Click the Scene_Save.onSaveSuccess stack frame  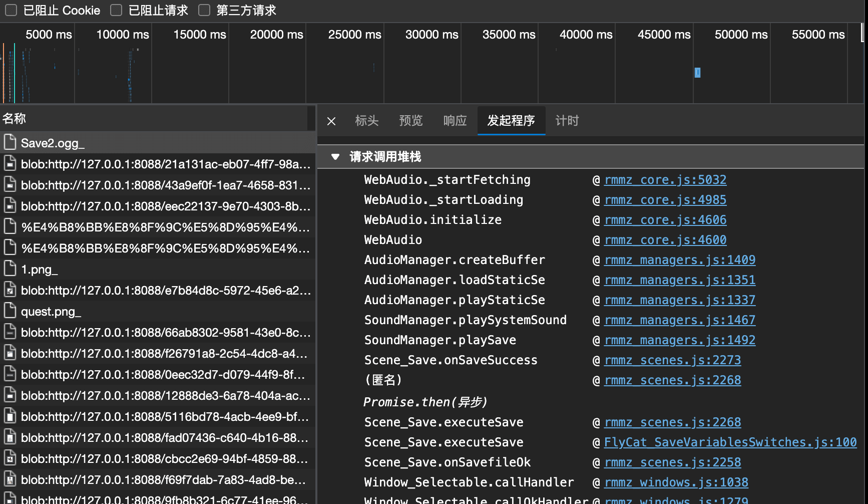point(451,360)
